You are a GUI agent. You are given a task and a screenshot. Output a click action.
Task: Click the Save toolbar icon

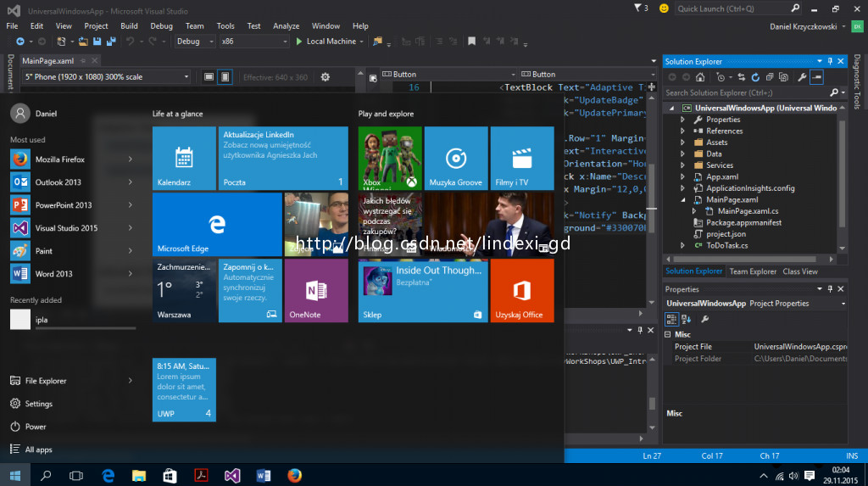coord(97,41)
